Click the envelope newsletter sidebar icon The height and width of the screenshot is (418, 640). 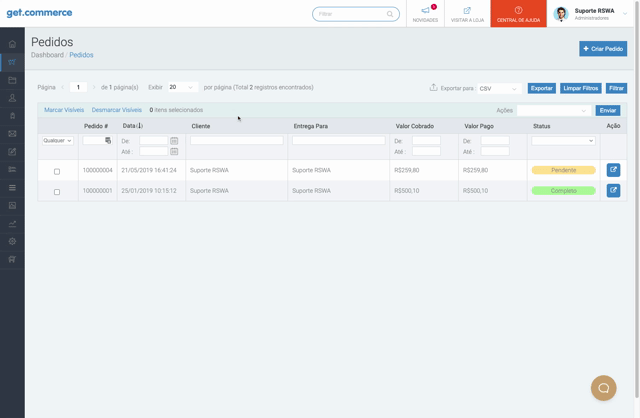click(12, 133)
